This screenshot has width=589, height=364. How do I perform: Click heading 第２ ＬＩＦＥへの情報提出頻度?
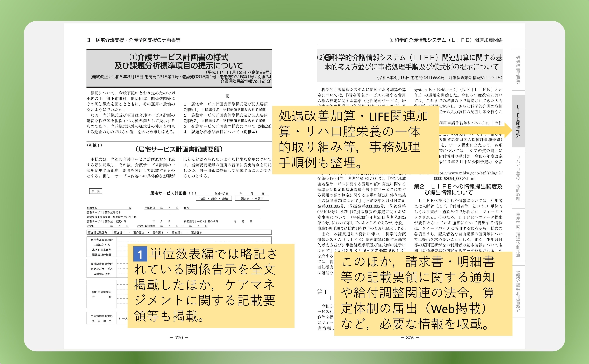click(458, 189)
